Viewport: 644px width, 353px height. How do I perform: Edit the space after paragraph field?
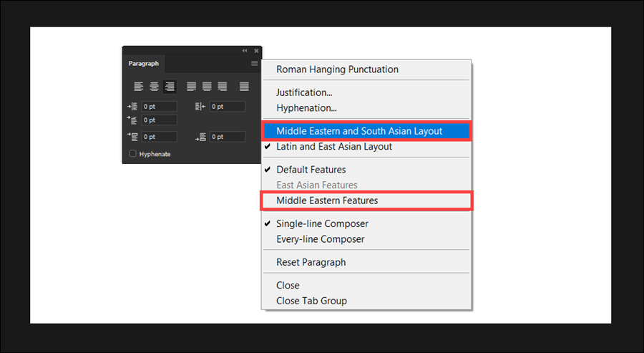click(x=228, y=137)
